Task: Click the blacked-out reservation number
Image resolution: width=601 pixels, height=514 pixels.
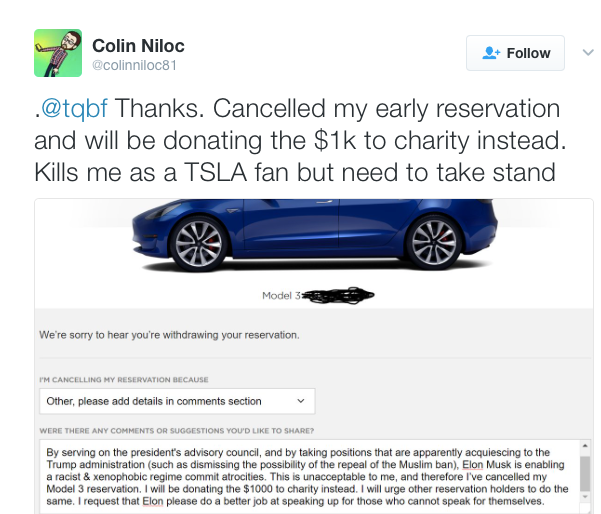Action: pos(338,296)
